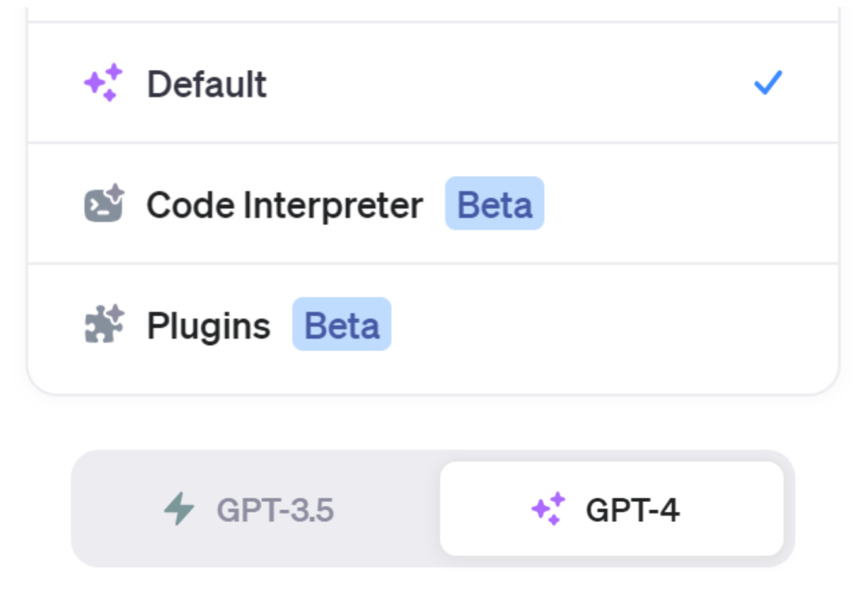Click the blue checkmark on Default row
This screenshot has height=599, width=868.
(x=768, y=83)
